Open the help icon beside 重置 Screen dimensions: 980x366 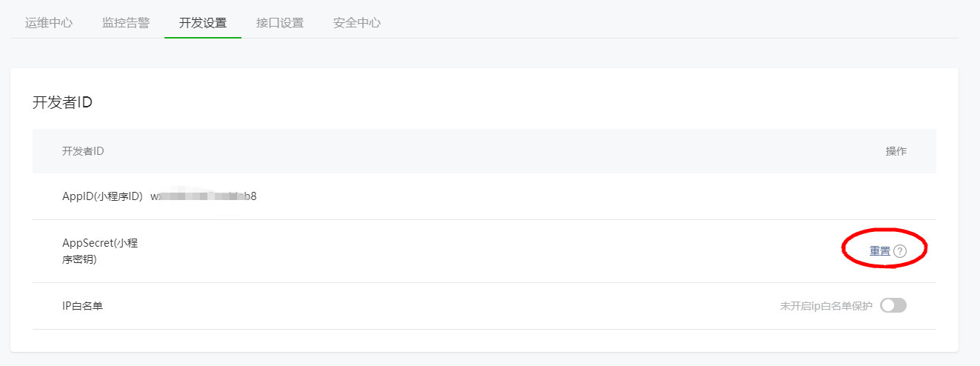click(900, 251)
